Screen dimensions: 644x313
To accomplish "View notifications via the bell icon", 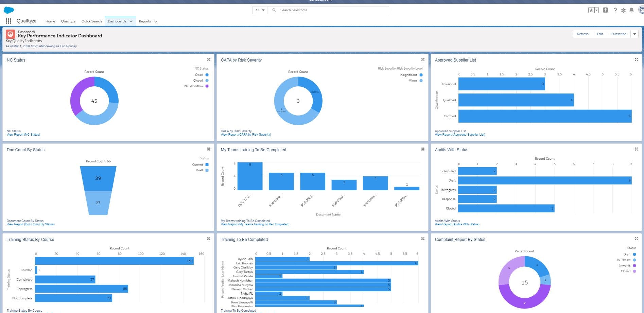I will (632, 10).
